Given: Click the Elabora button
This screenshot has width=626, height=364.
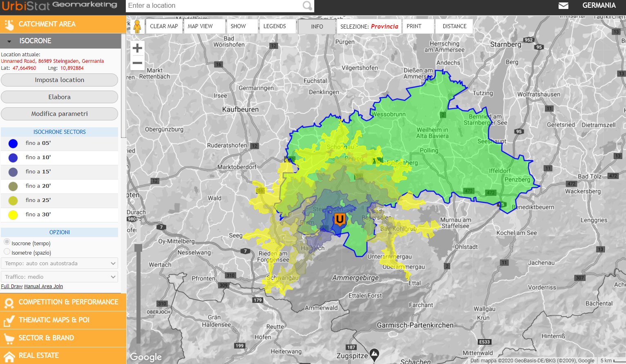Looking at the screenshot, I should (x=60, y=97).
